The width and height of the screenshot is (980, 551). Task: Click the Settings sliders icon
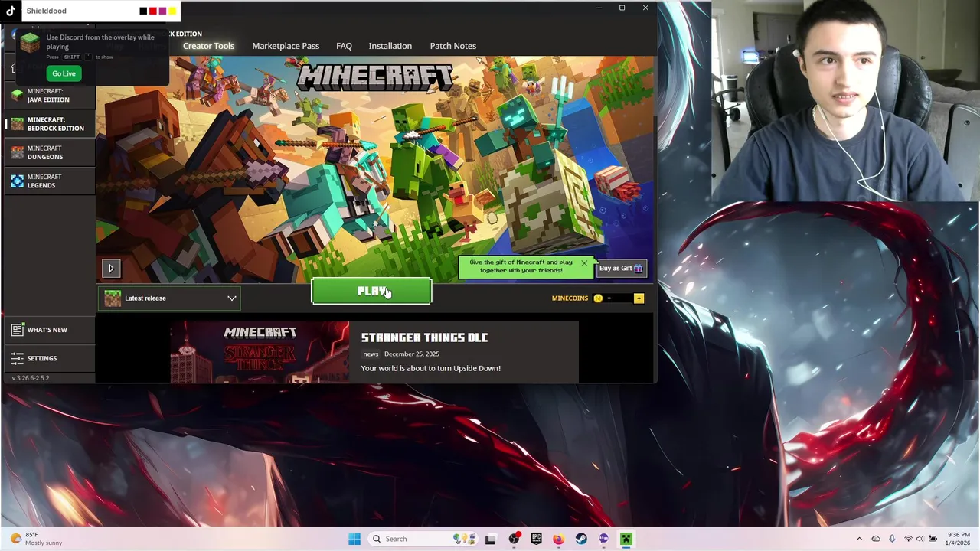[17, 358]
